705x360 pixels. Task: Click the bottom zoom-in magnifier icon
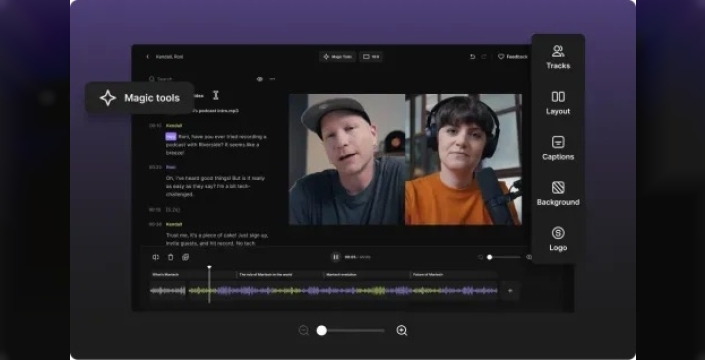click(x=402, y=331)
